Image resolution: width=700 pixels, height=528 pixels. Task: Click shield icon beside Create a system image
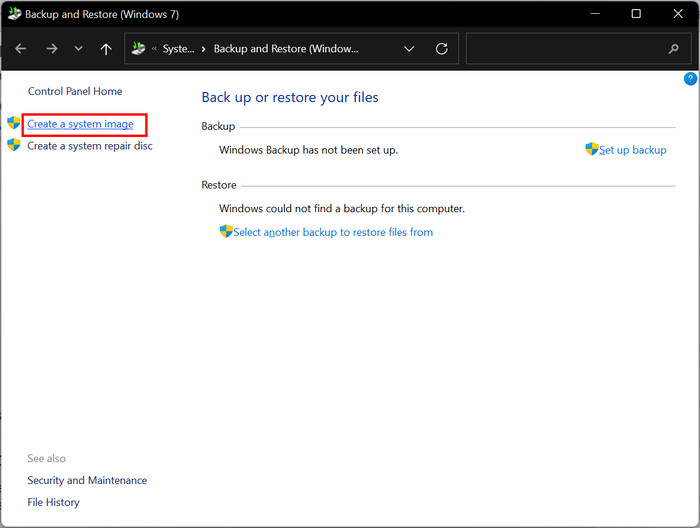point(14,123)
